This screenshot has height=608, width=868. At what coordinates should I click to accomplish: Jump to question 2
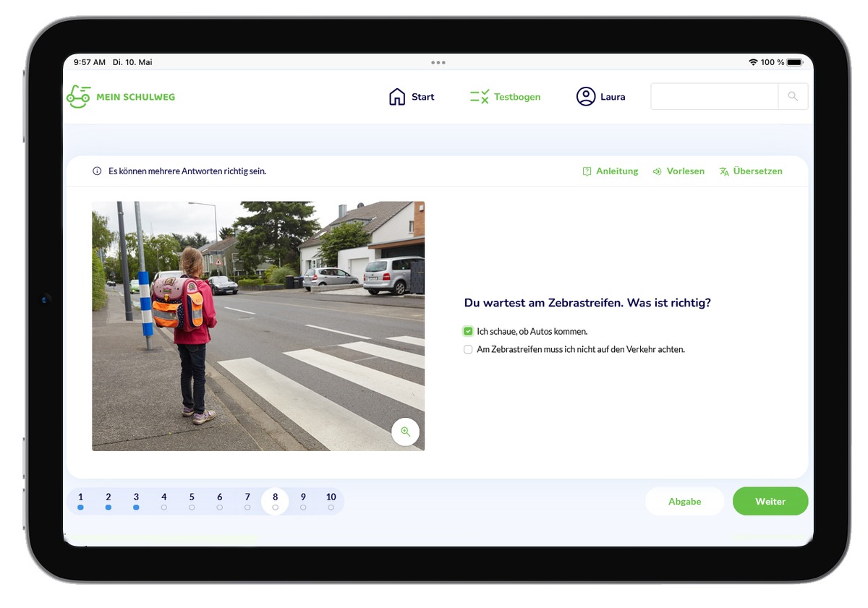coord(109,501)
